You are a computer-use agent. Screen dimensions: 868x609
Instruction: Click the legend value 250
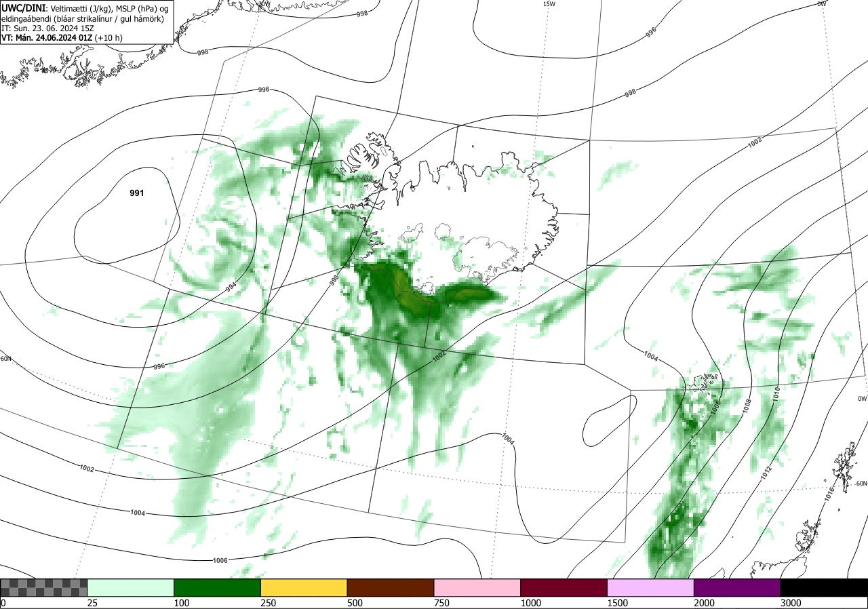click(269, 603)
